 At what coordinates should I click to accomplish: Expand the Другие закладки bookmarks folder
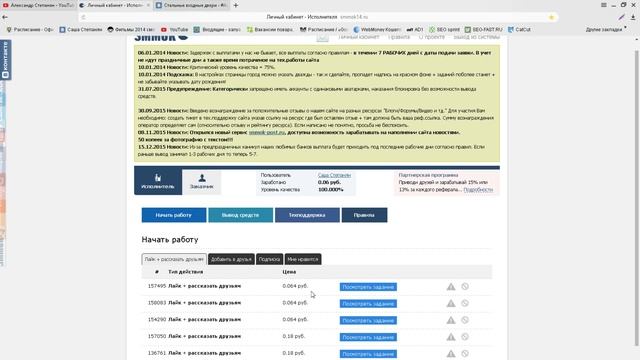tap(606, 29)
